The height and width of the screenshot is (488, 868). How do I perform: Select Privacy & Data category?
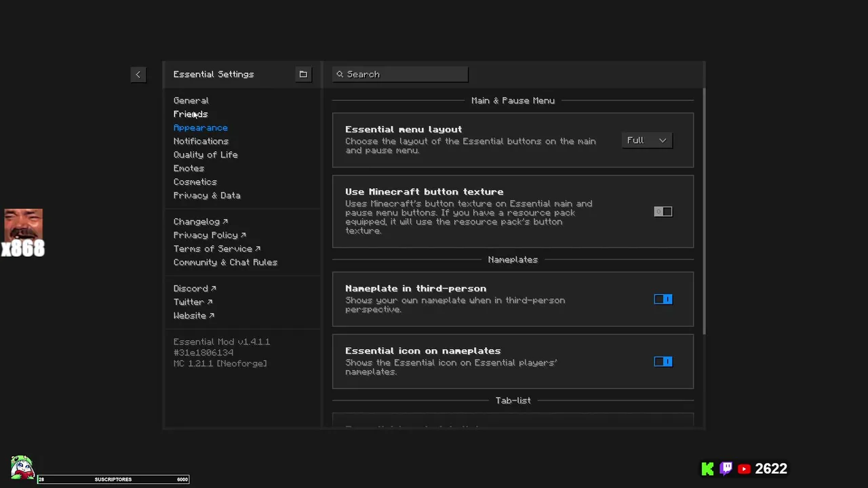(207, 195)
